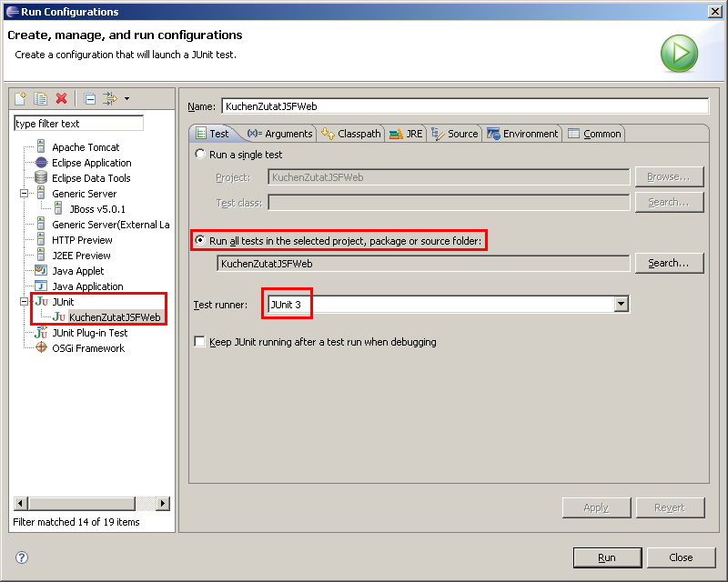
Task: Click into the Name input field
Action: 465,106
